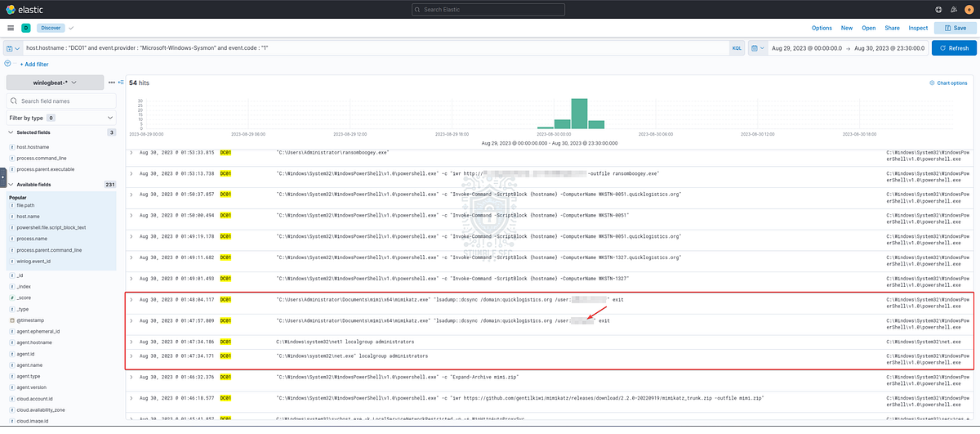Image resolution: width=980 pixels, height=434 pixels.
Task: Click the net.exe parent executable cell
Action: click(924, 341)
